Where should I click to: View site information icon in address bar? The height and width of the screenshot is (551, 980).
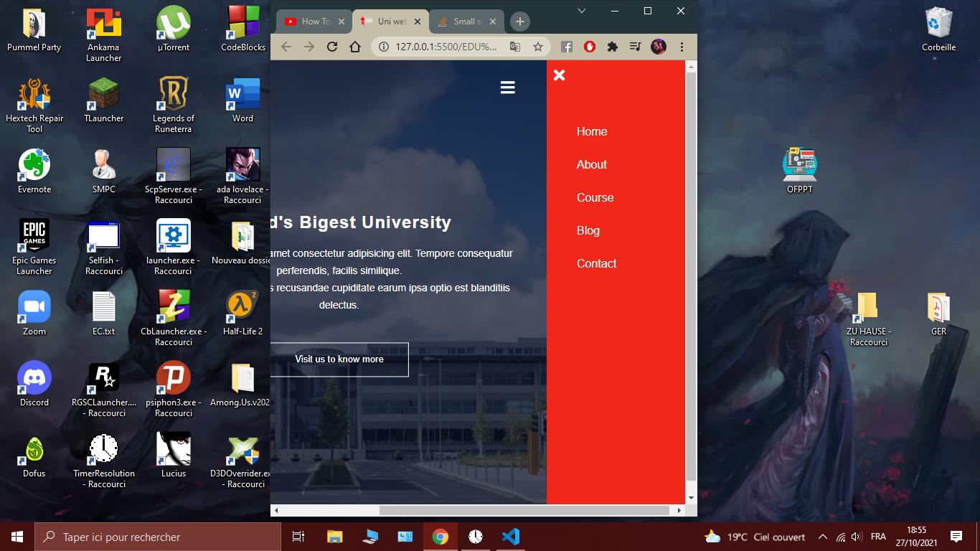[x=383, y=47]
